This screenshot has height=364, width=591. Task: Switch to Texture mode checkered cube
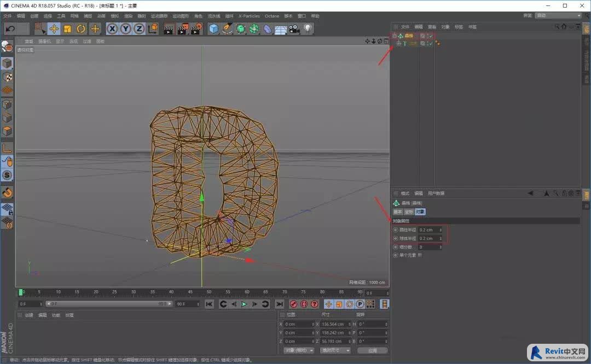pyautogui.click(x=7, y=77)
